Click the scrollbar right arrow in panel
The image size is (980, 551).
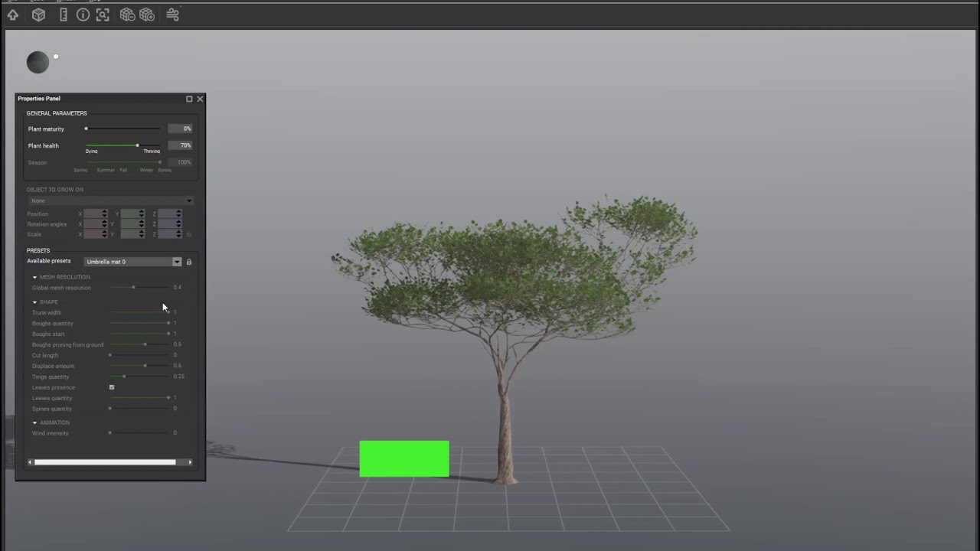(190, 462)
